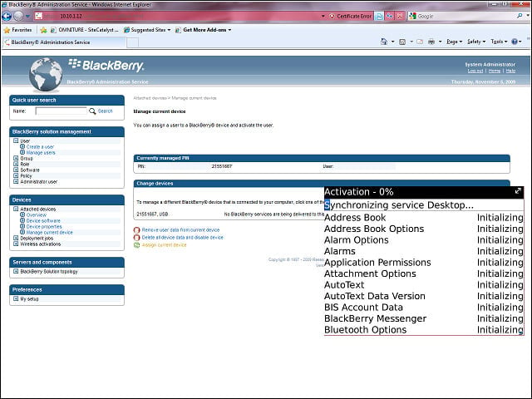532x399 pixels.
Task: Select BlackBerry Messenger row in Activation list
Action: point(424,318)
